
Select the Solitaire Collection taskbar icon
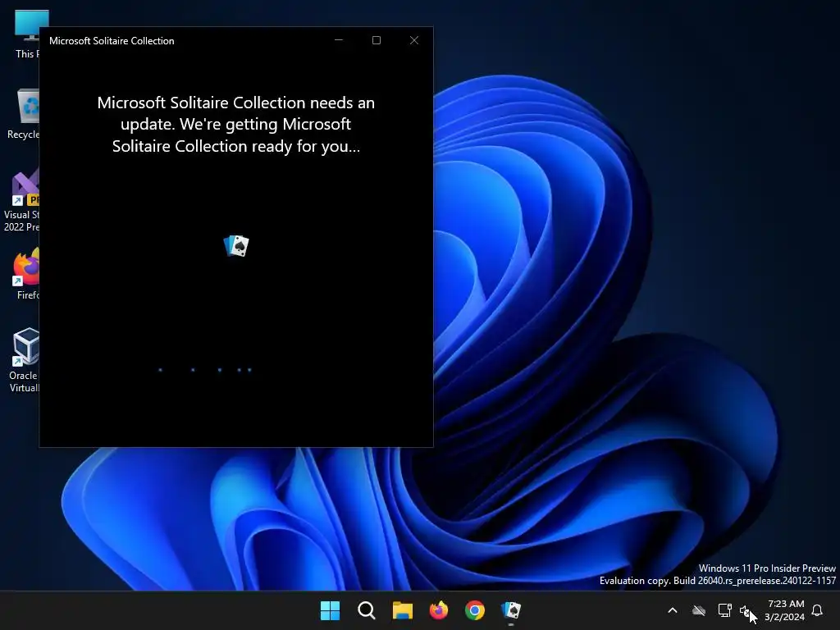coord(511,610)
